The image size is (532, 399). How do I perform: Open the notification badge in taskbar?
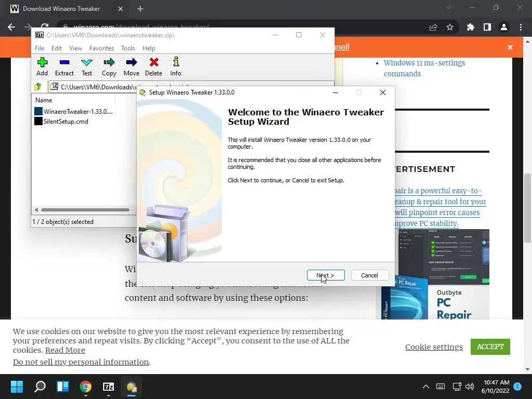coord(517,387)
